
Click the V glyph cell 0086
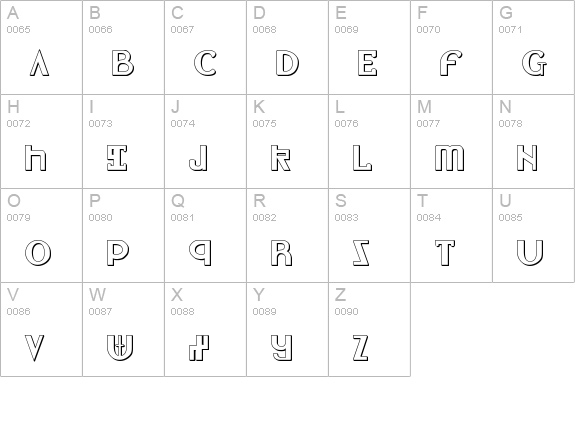(34, 348)
